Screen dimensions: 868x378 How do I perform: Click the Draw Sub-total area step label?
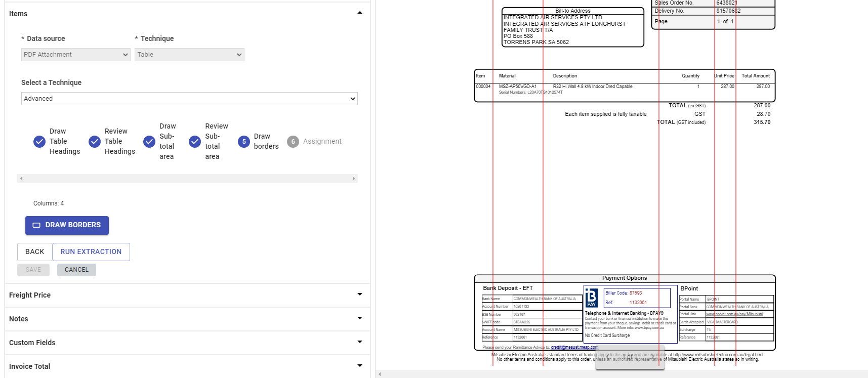coord(168,141)
